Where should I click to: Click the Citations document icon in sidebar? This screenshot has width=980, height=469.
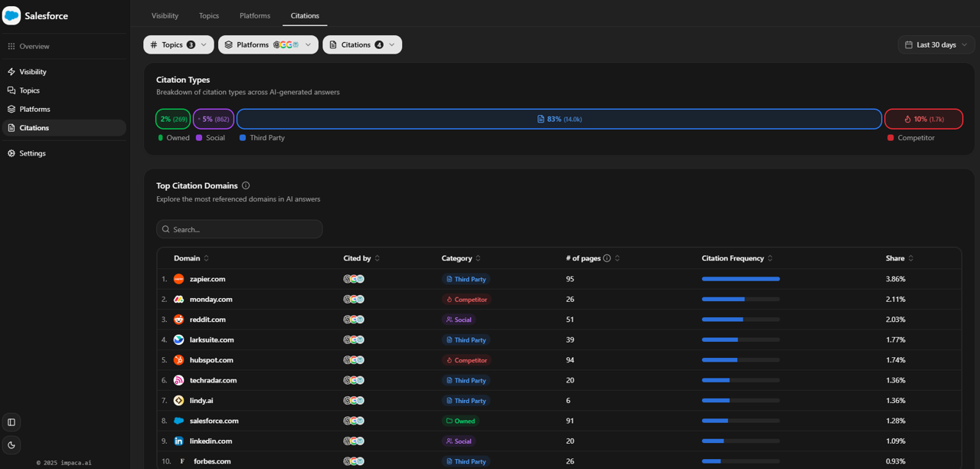pos(11,127)
